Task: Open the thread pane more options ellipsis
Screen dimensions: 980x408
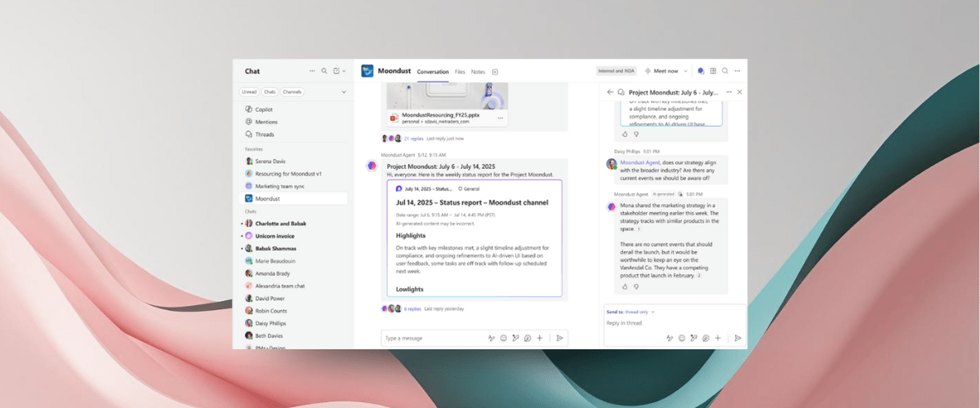Action: (729, 92)
